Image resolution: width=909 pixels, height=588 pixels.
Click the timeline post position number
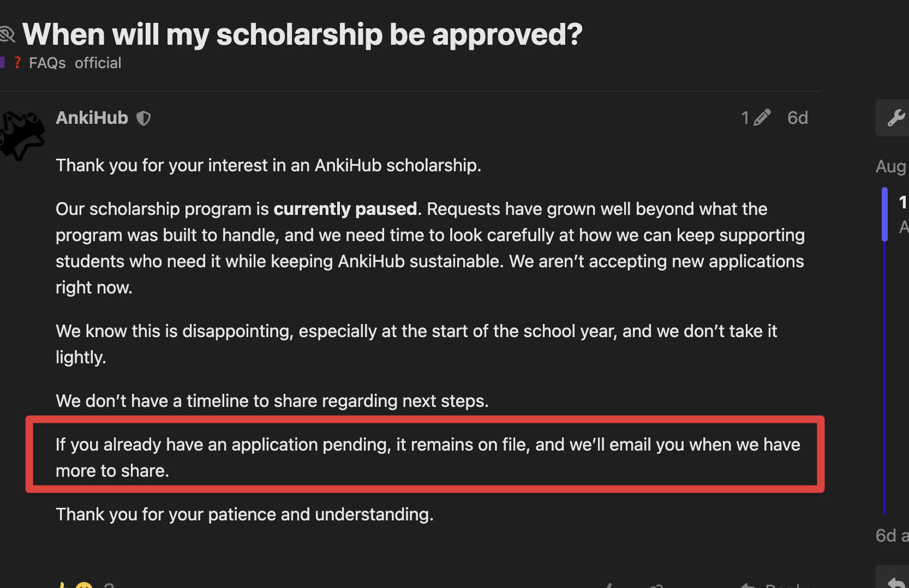tap(904, 202)
